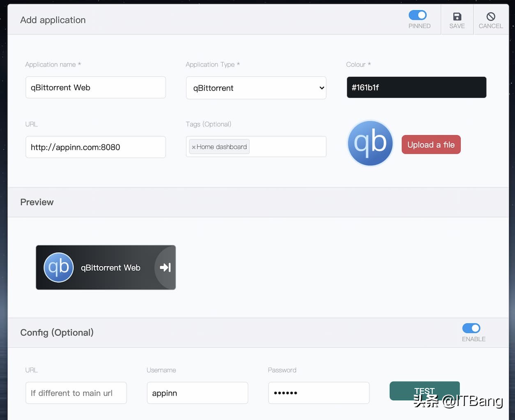Remove the Home dashboard tag
The image size is (515, 420).
point(194,147)
